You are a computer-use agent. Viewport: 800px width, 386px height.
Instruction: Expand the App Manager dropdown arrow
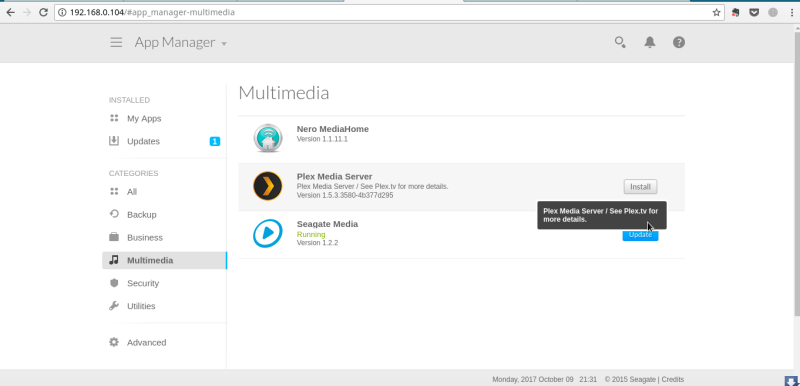pyautogui.click(x=224, y=44)
